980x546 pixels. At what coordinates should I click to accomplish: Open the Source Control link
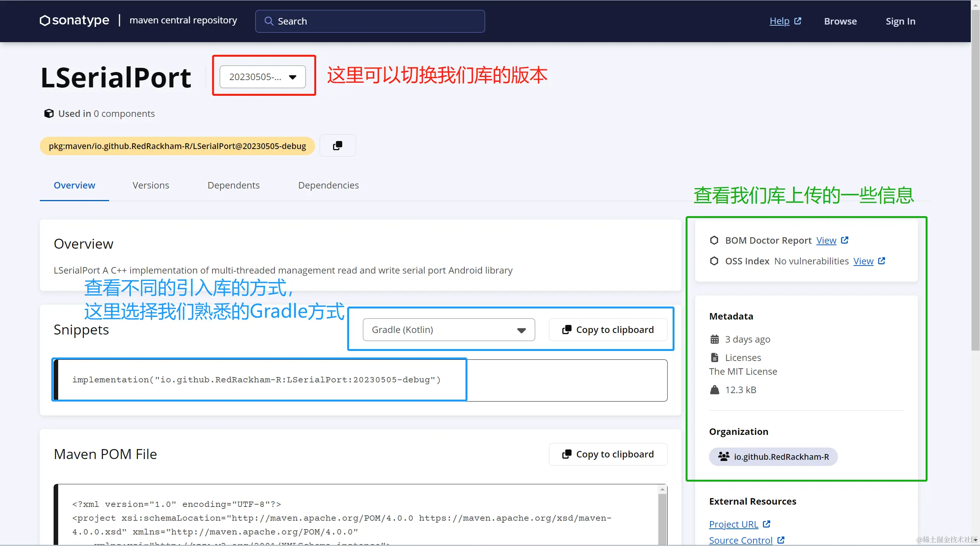click(x=740, y=540)
